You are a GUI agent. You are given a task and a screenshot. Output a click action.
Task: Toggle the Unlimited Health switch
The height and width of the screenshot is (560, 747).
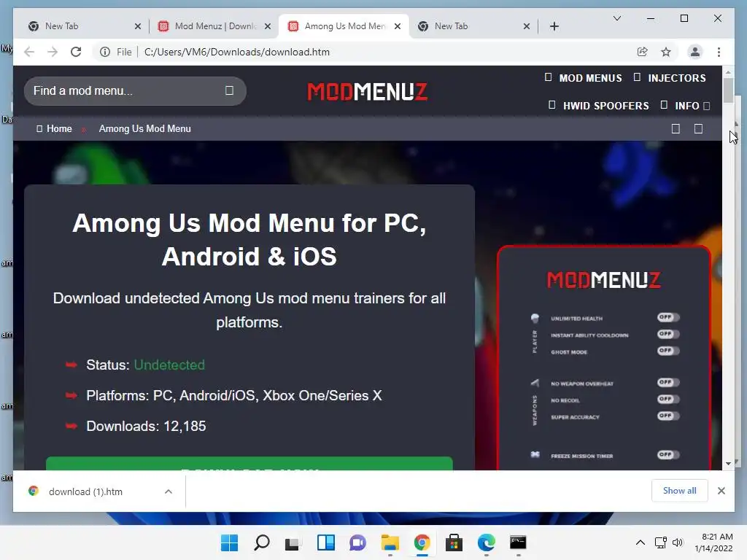[668, 317]
